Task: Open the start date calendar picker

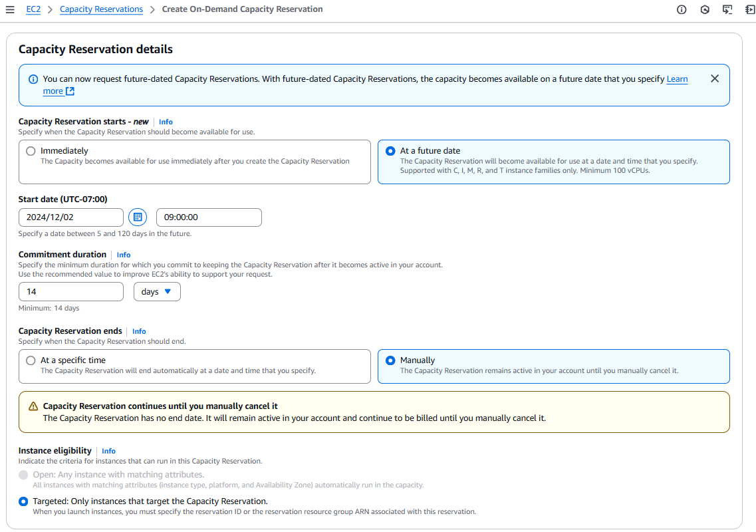Action: [138, 217]
